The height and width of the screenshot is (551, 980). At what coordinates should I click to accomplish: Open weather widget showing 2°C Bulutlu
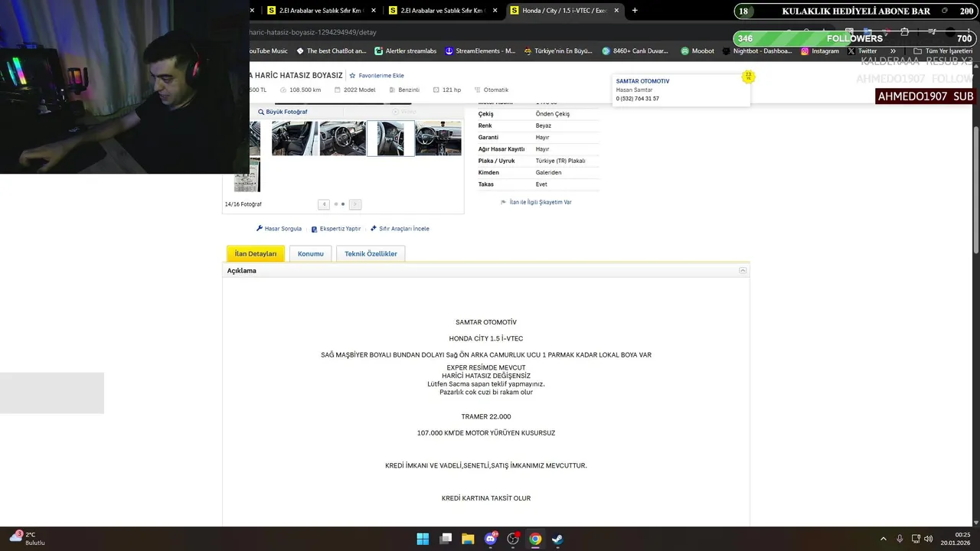click(x=28, y=538)
